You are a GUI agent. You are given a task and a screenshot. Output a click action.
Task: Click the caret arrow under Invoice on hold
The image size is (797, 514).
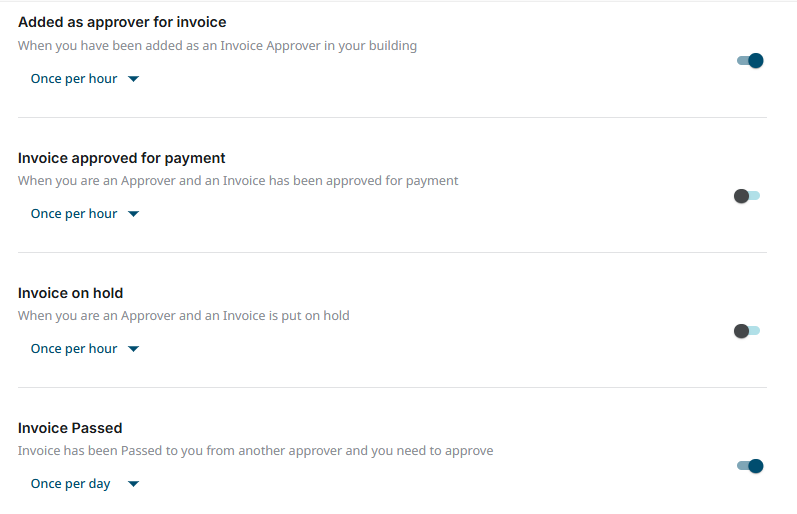pos(134,349)
